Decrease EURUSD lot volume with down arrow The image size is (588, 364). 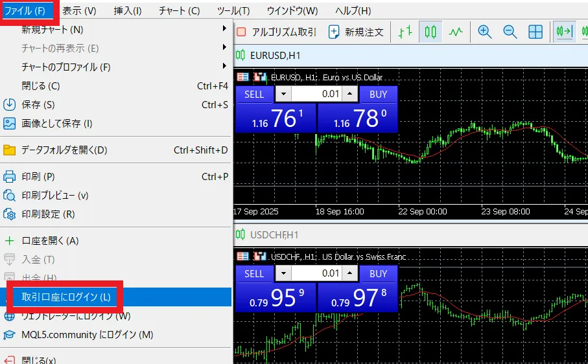tap(283, 94)
